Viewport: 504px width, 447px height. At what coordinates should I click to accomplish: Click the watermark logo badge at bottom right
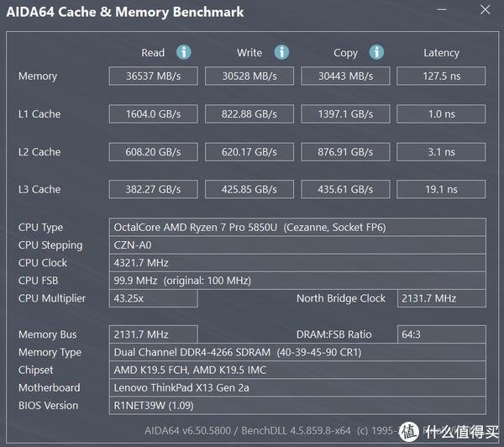tap(408, 431)
